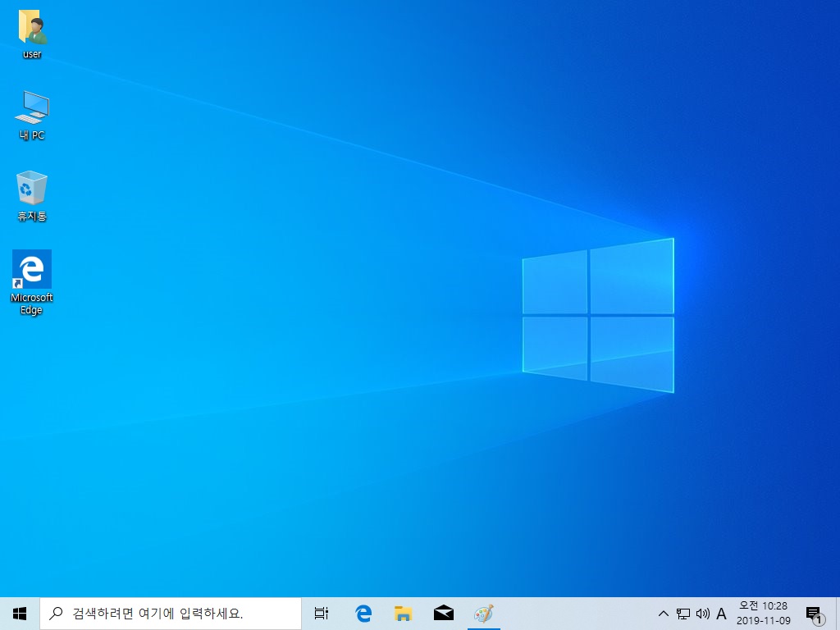Open the volume control in tray

pyautogui.click(x=702, y=614)
